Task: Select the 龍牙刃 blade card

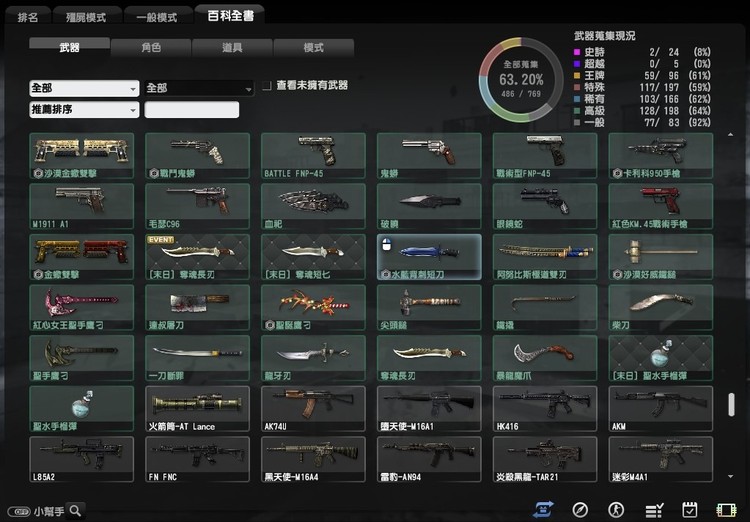Action: pos(313,358)
